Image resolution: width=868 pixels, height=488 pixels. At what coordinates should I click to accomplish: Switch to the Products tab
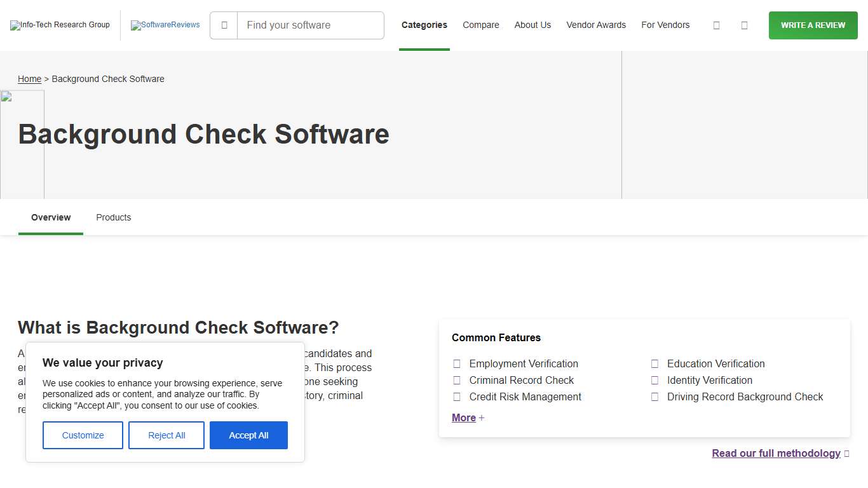pos(113,217)
